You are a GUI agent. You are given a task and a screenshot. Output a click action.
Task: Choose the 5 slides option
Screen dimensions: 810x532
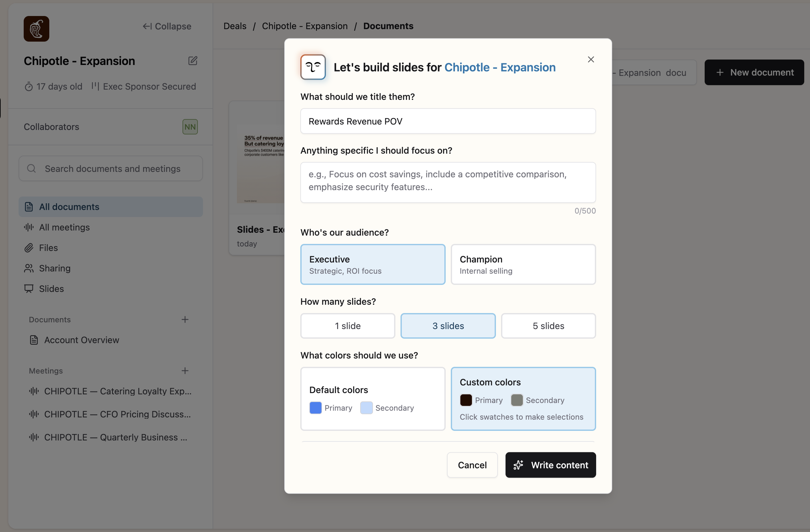click(548, 326)
